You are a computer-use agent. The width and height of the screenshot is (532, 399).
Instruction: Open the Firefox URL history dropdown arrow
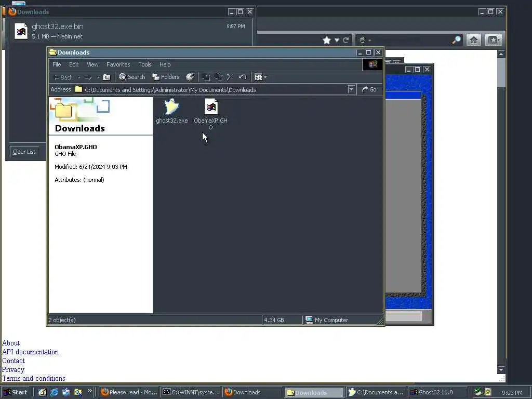tap(337, 41)
